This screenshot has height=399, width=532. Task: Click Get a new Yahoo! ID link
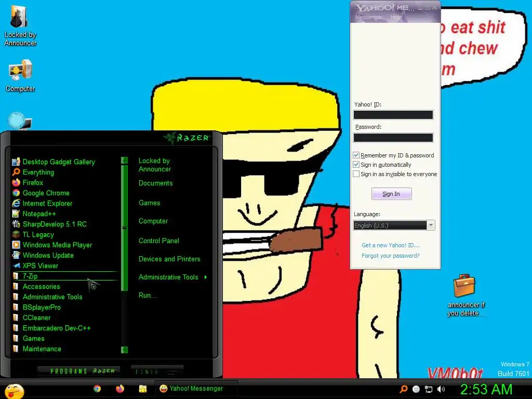coord(391,245)
